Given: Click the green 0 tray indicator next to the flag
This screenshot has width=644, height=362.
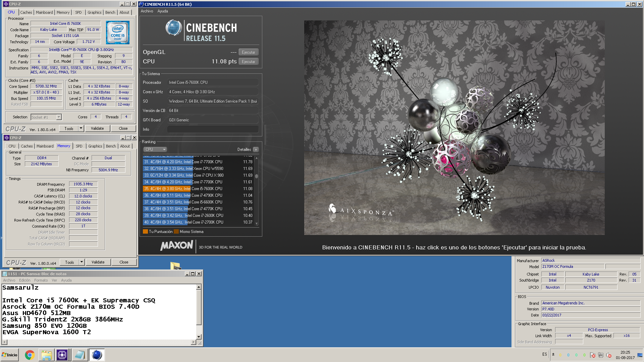Looking at the screenshot, I should click(584, 355).
